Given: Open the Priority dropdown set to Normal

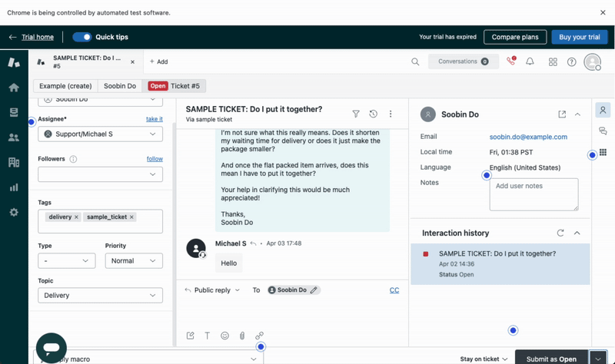Looking at the screenshot, I should 134,261.
